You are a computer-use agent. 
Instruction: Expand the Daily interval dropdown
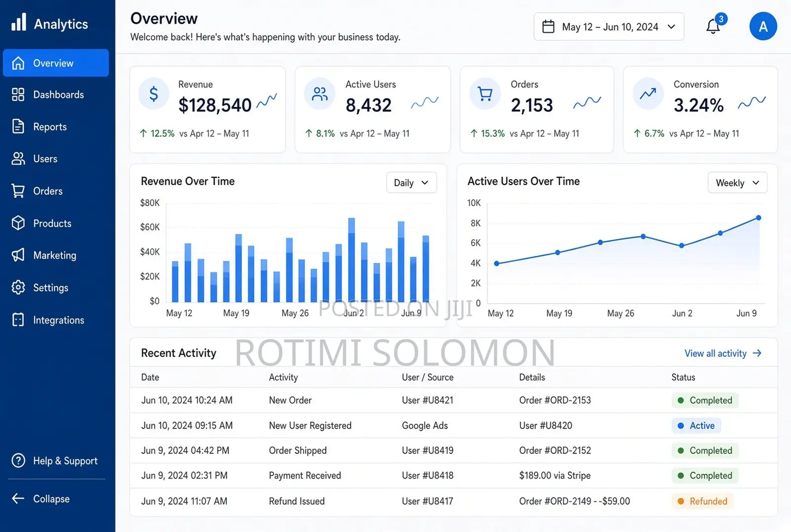[411, 183]
